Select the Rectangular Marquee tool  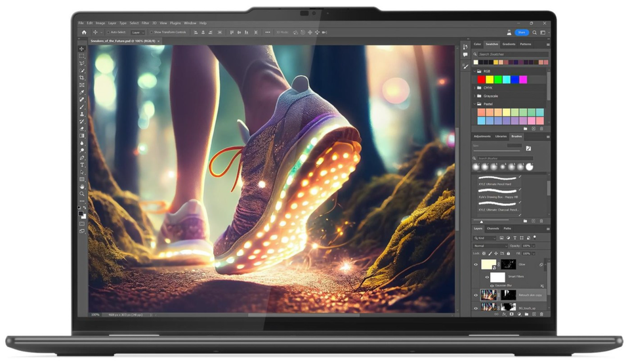(x=82, y=56)
